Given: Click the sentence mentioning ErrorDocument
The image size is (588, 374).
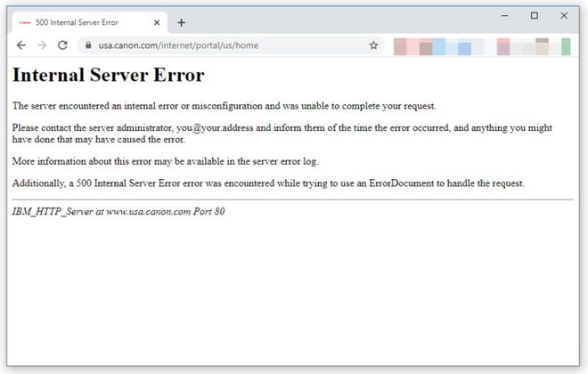Looking at the screenshot, I should [268, 183].
